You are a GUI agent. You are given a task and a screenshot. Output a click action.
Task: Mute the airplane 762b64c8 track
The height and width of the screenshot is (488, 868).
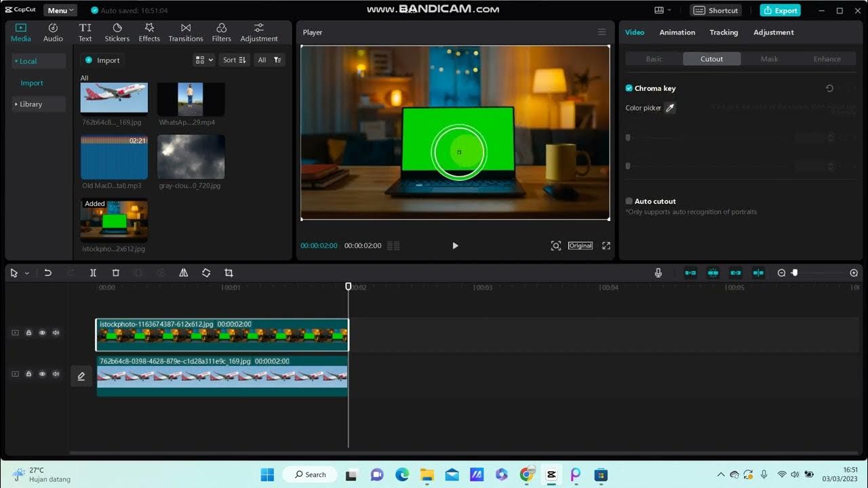[x=56, y=374]
